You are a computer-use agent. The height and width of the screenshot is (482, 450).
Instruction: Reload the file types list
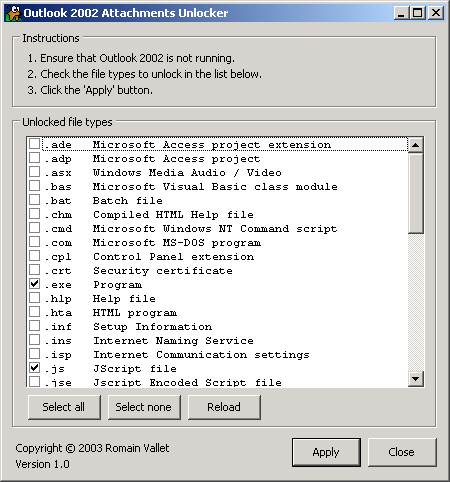coord(224,407)
